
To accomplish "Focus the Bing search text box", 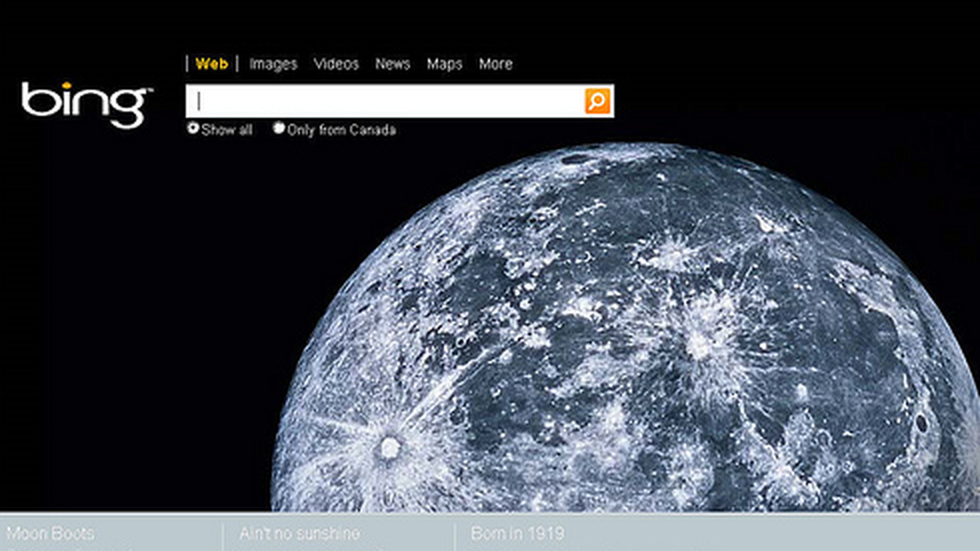I will tap(384, 101).
